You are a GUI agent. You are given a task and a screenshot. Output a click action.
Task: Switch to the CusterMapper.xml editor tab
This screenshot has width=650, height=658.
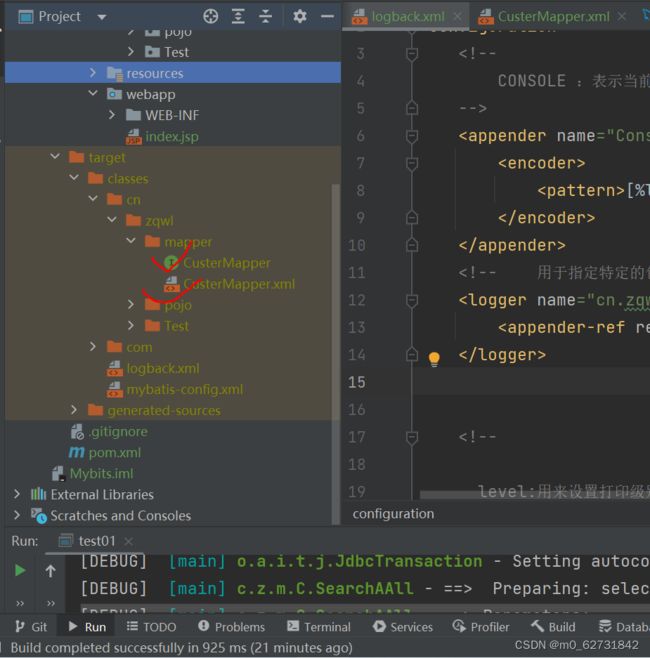click(553, 17)
